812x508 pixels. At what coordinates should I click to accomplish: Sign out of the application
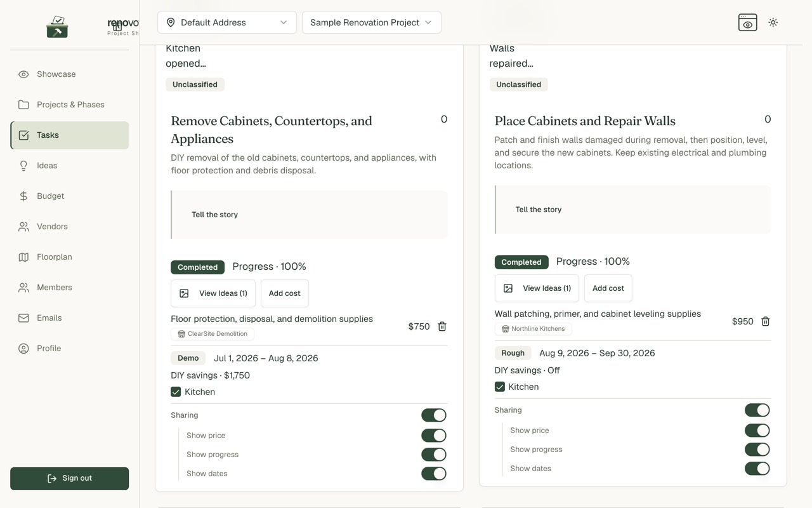click(69, 478)
